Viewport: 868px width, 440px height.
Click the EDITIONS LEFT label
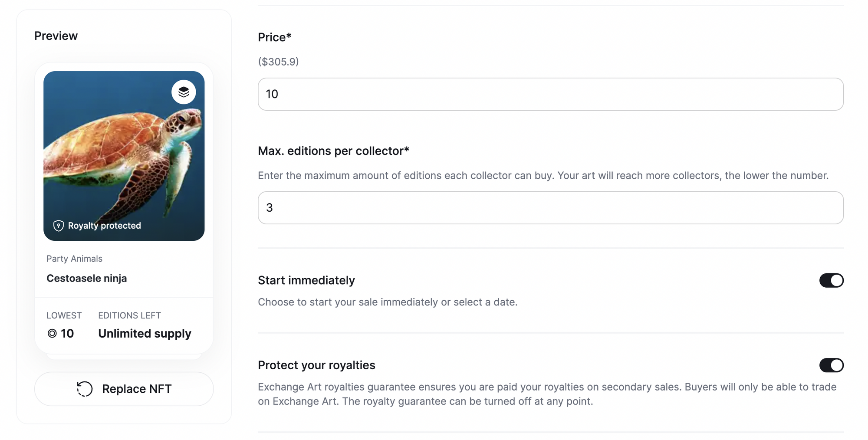[129, 315]
